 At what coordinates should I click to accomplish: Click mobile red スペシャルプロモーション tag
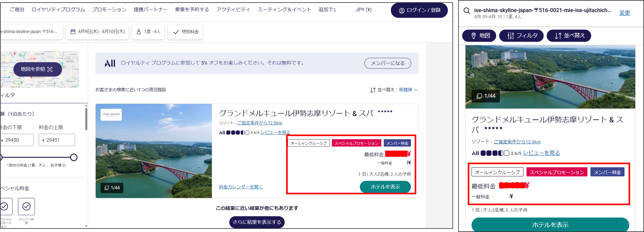click(557, 172)
